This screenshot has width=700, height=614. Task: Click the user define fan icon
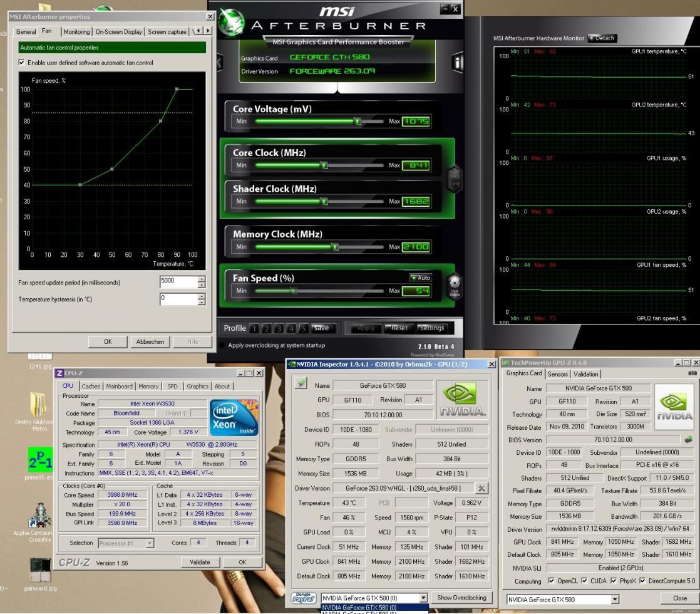(454, 286)
